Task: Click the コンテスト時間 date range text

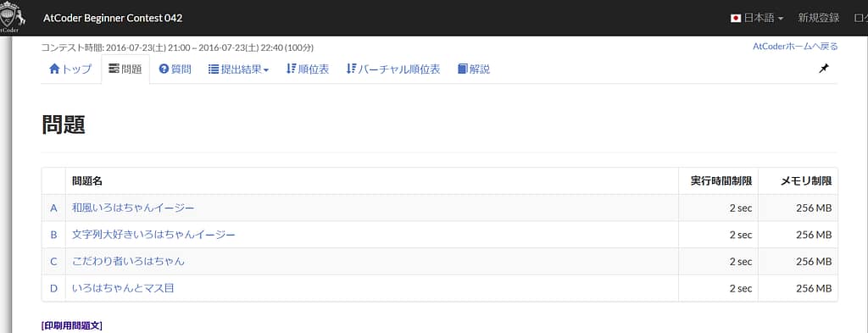Action: tap(177, 47)
